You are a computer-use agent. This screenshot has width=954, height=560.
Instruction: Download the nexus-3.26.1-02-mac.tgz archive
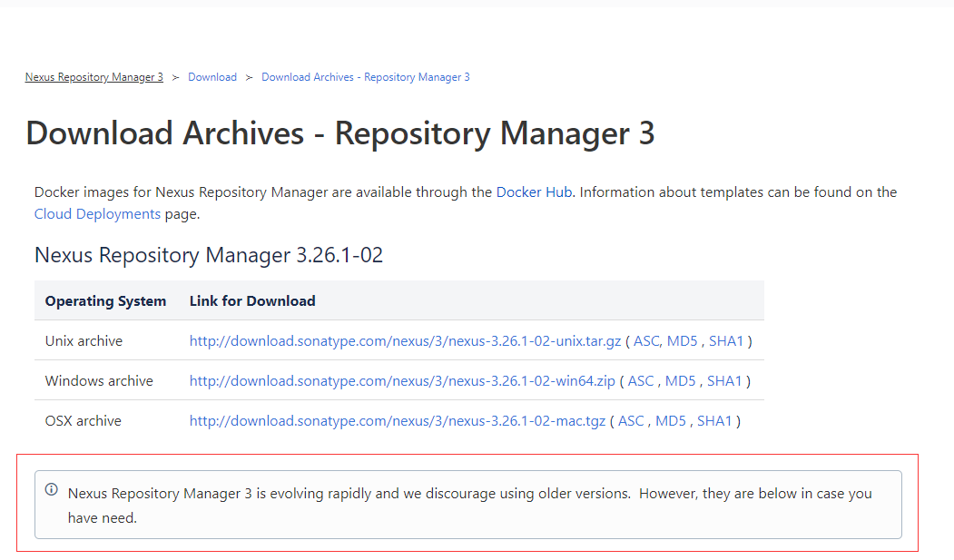(x=398, y=421)
